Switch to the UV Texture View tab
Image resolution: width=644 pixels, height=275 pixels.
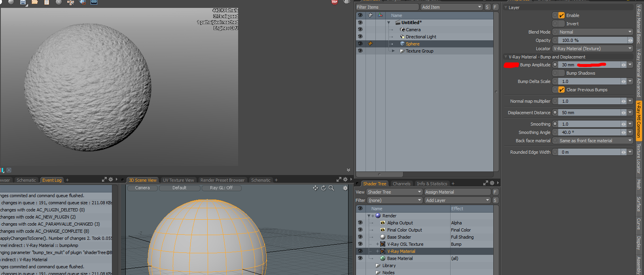[x=178, y=180]
